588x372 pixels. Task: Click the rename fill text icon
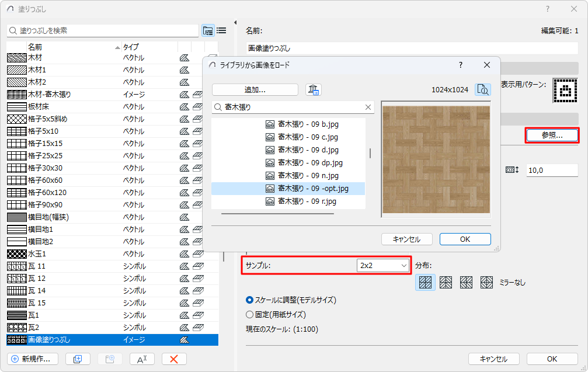tap(142, 359)
